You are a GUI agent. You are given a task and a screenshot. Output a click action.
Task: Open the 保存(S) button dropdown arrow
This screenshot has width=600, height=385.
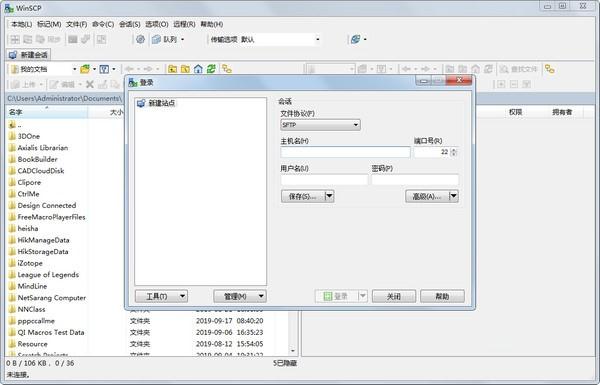coord(329,196)
